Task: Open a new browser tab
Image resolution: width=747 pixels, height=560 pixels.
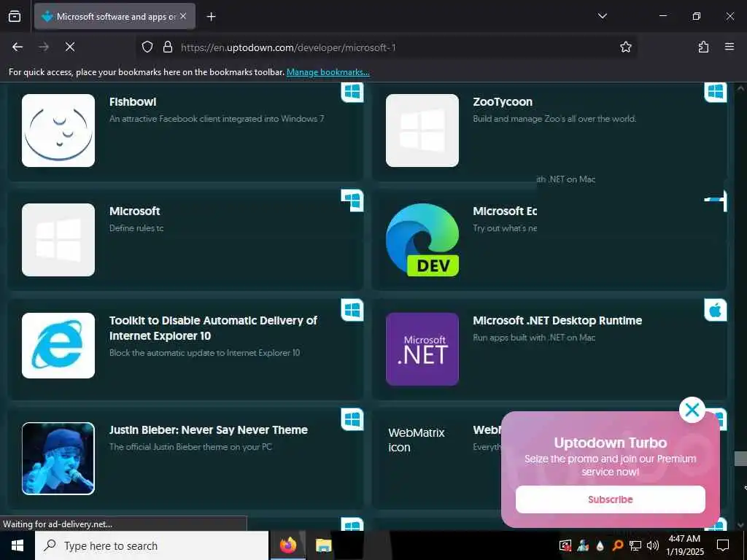Action: point(211,17)
